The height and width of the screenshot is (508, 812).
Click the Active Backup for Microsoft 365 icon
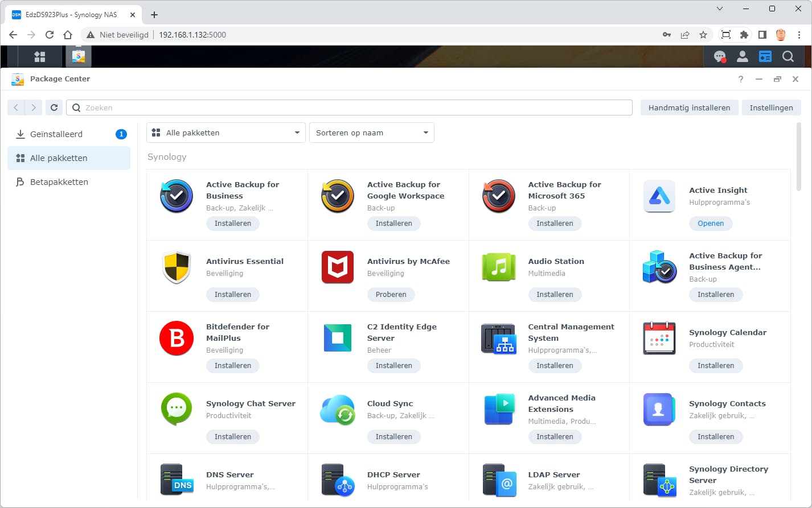tap(499, 196)
